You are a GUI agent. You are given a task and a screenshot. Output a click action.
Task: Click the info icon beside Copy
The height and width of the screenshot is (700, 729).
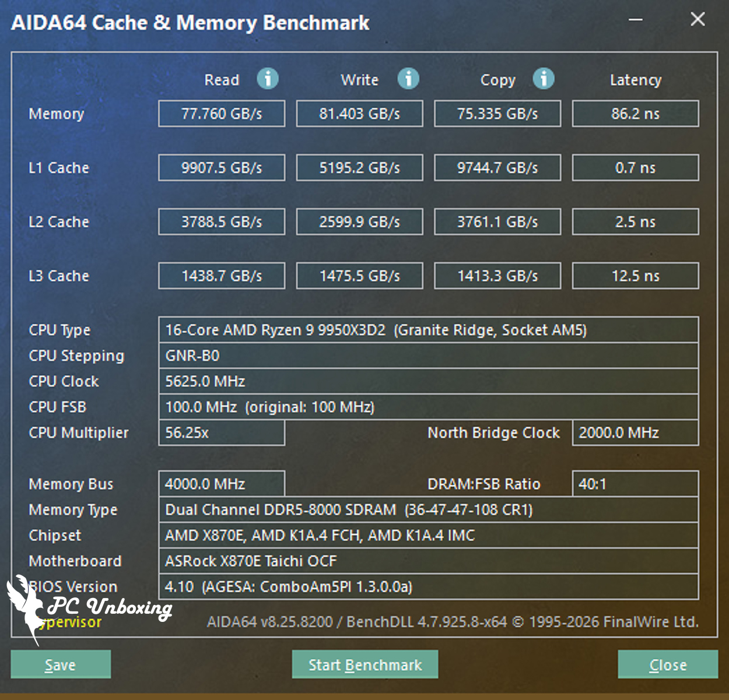(x=544, y=78)
